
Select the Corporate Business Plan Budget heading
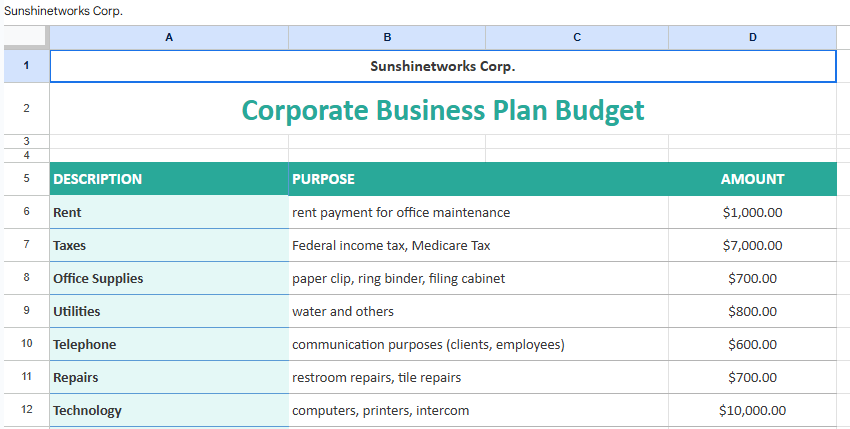442,110
